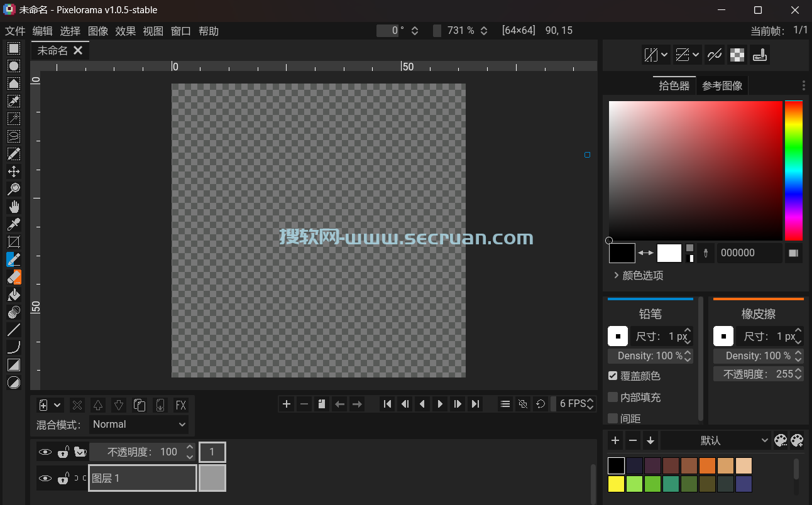Select frame 1 button in timeline
The image size is (812, 505).
pyautogui.click(x=212, y=452)
